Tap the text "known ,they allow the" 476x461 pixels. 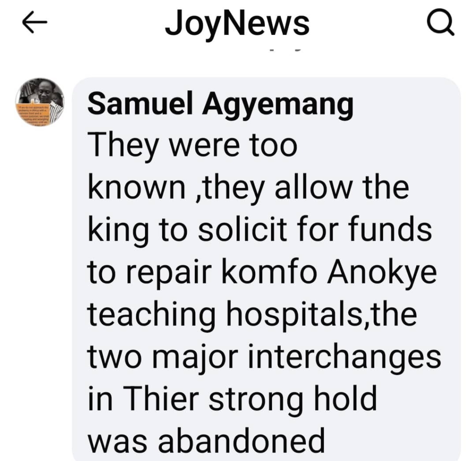pos(248,188)
